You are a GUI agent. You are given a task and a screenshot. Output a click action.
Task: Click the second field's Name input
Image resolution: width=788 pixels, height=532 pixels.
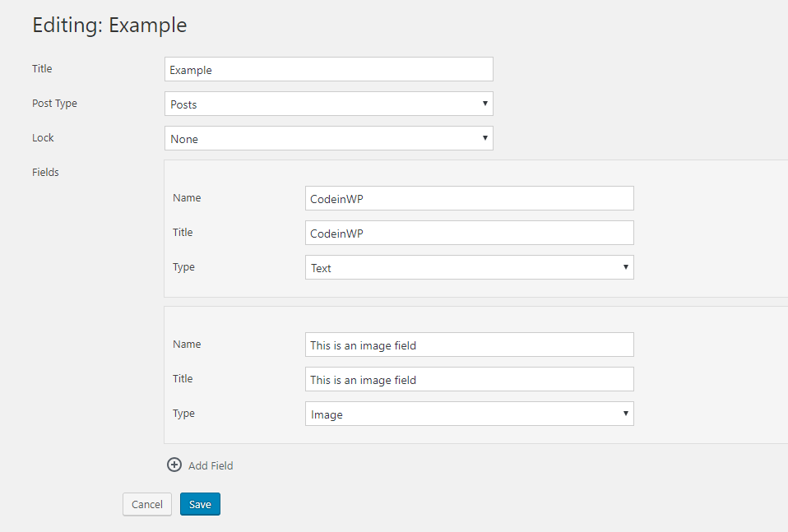[x=470, y=345]
